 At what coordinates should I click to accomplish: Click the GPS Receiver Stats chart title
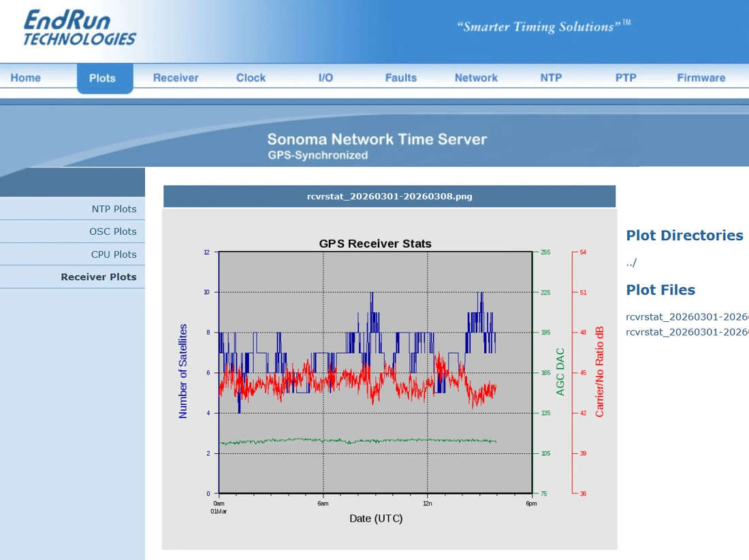375,244
